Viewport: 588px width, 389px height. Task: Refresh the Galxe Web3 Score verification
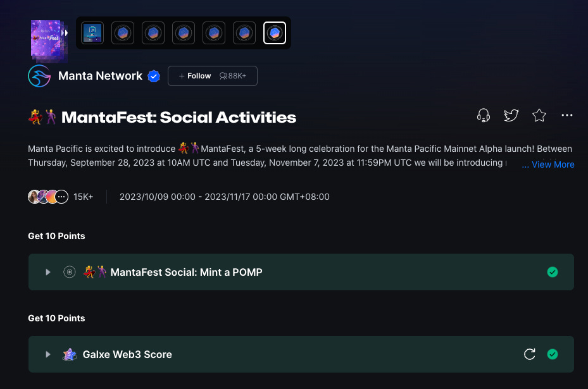pos(530,354)
